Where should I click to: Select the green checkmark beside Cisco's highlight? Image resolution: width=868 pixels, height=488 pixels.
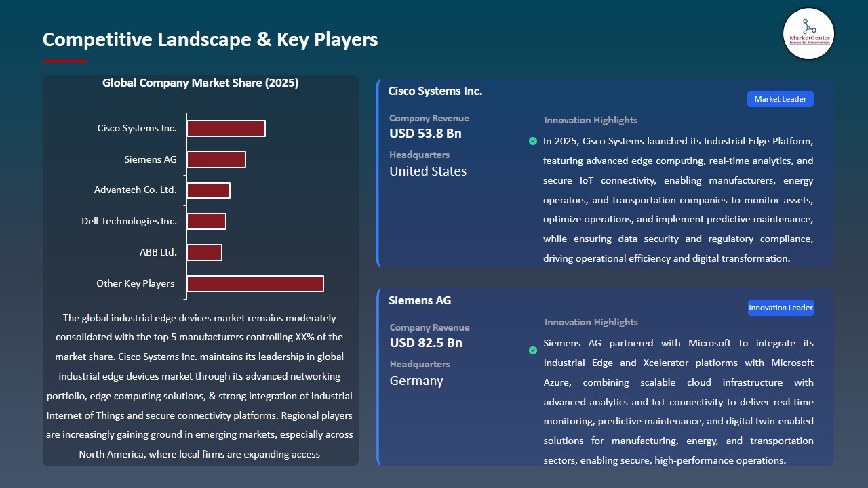(x=533, y=141)
